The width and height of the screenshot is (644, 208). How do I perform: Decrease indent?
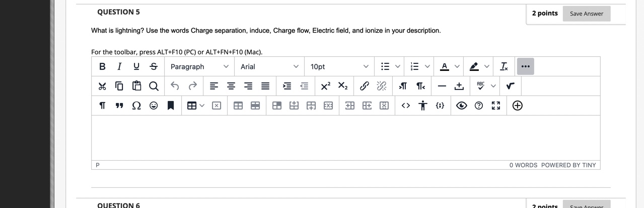[304, 86]
